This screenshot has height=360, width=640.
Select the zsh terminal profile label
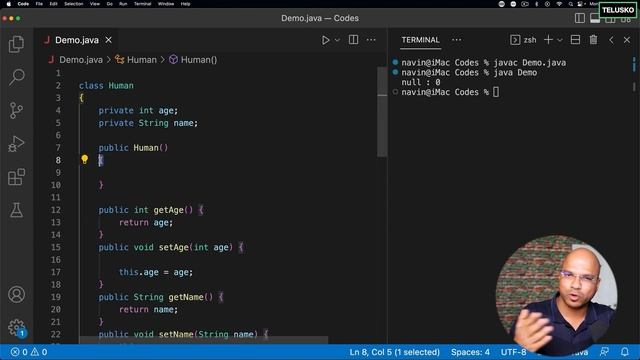tap(530, 40)
